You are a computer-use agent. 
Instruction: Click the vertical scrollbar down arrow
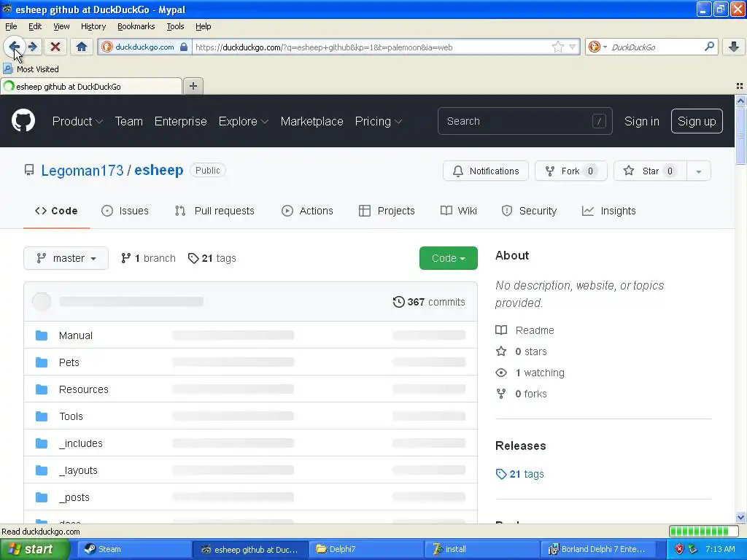tap(740, 517)
